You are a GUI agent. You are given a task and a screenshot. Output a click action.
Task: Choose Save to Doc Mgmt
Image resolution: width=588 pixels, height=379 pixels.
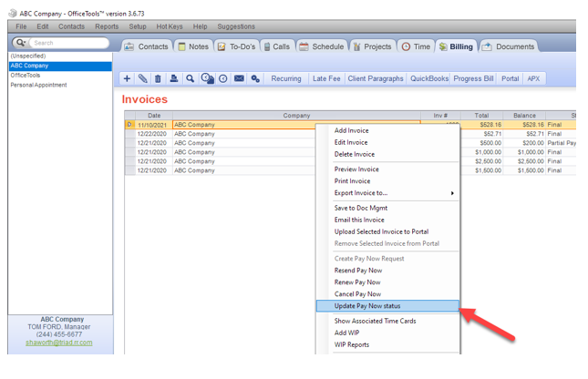(x=387, y=208)
